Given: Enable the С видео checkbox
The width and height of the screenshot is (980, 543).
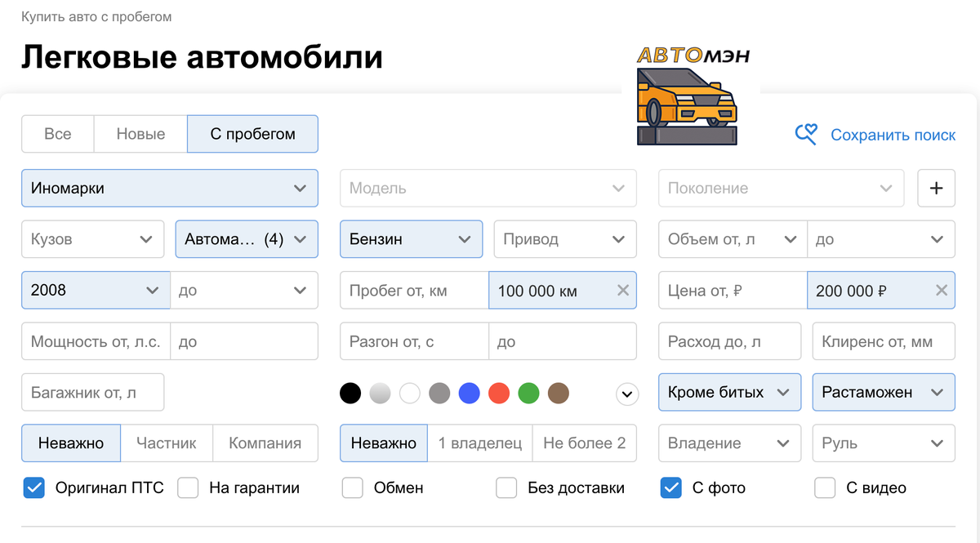Looking at the screenshot, I should [x=825, y=487].
